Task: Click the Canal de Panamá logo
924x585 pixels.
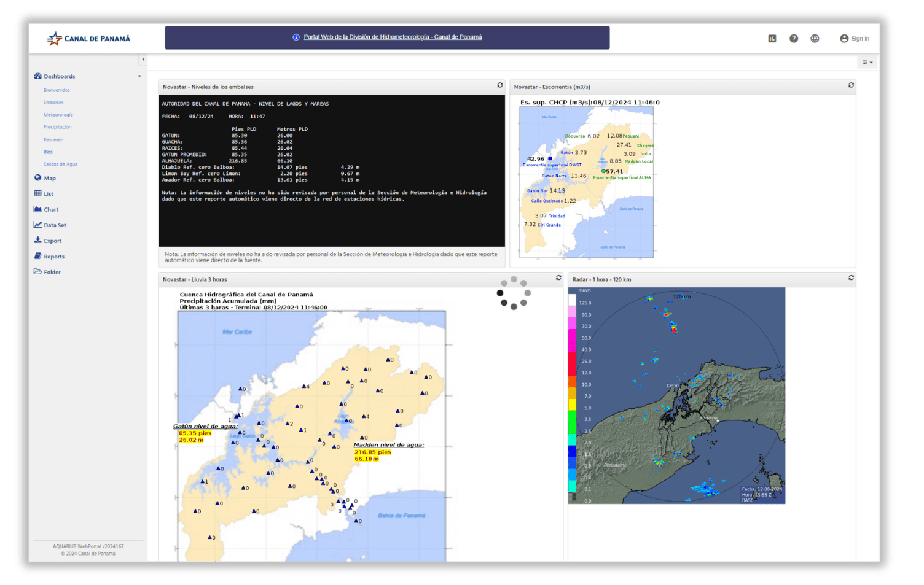Action: [88, 39]
